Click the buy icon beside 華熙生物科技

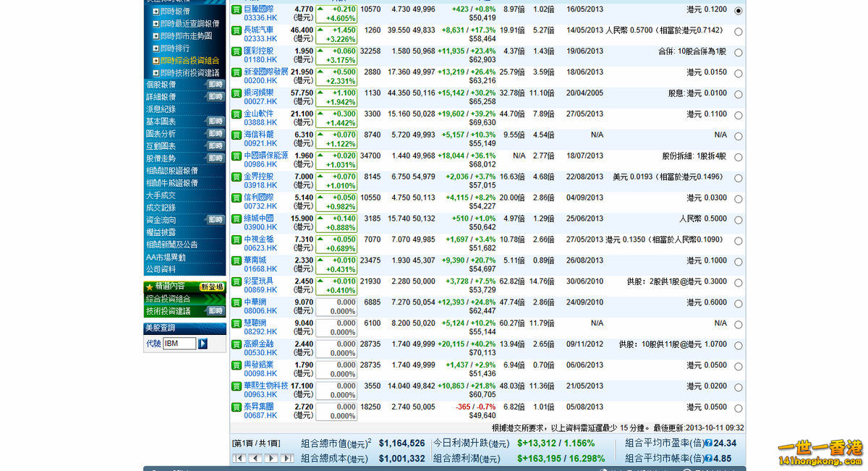pyautogui.click(x=237, y=386)
